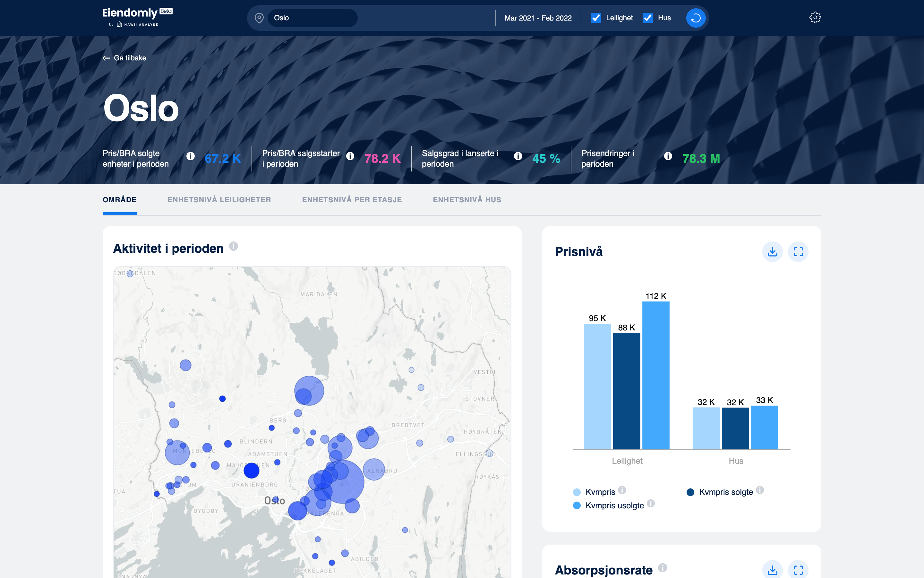Show info for Pris/BRA salgsstarter

click(x=350, y=156)
